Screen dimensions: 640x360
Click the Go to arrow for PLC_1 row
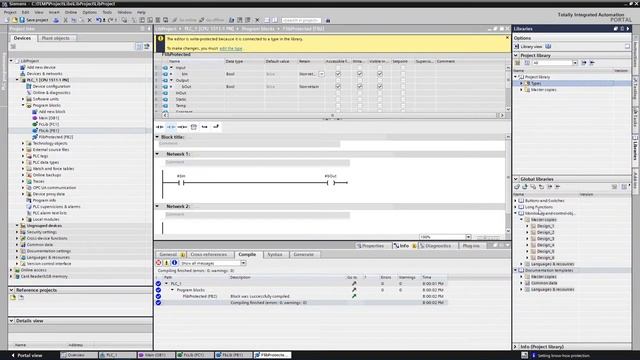coord(354,283)
